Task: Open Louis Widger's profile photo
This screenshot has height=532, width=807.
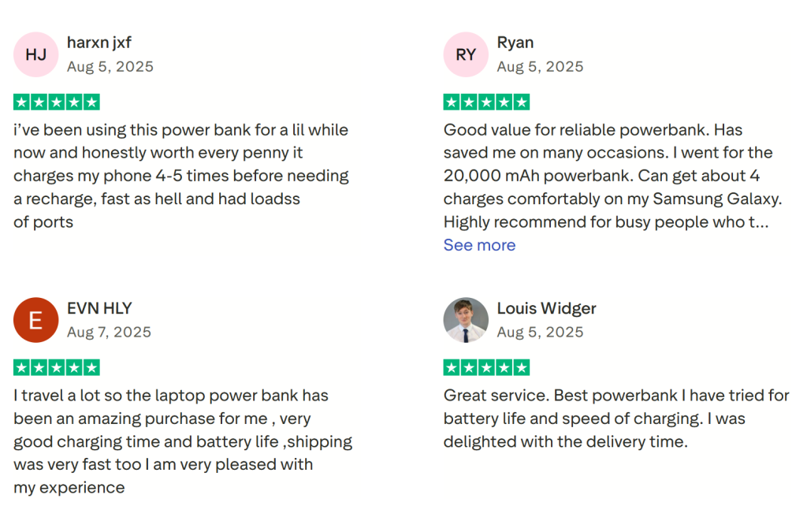Action: pyautogui.click(x=466, y=320)
